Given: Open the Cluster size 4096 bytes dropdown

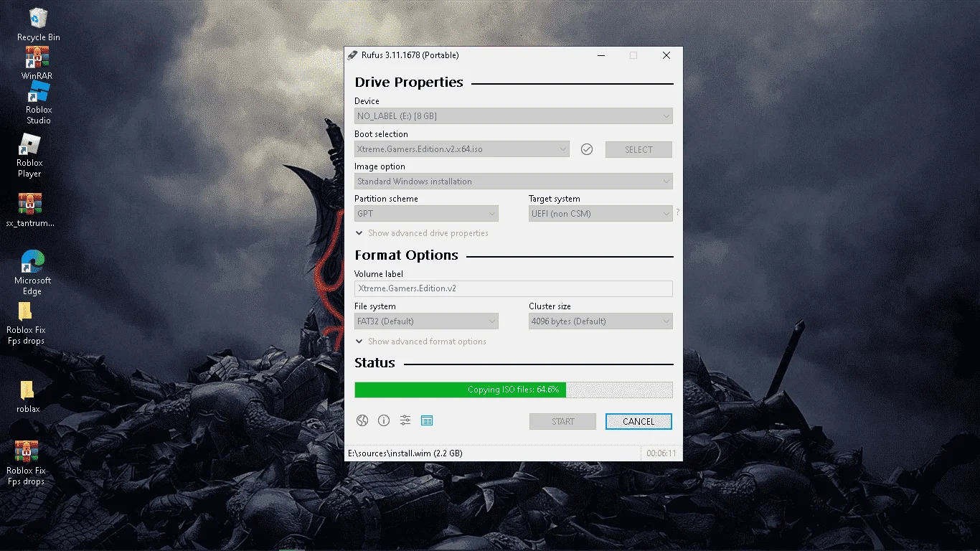Looking at the screenshot, I should coord(600,321).
